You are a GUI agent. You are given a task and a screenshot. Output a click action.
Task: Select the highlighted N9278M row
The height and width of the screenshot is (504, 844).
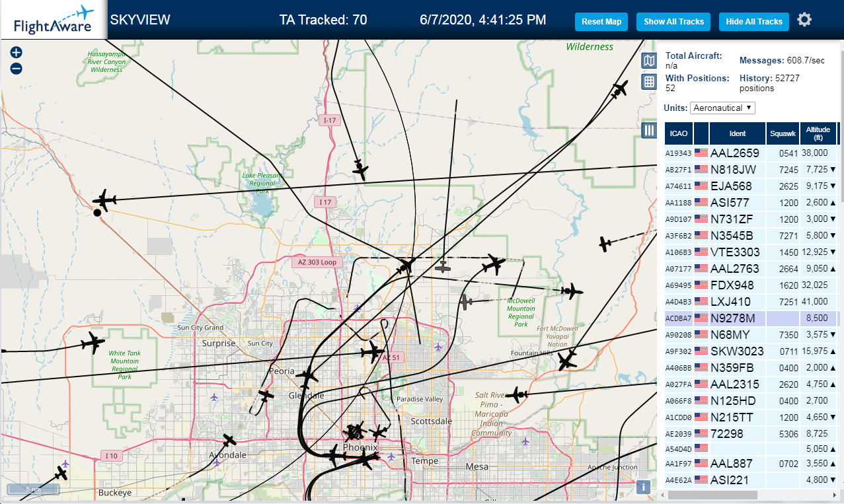coord(751,318)
